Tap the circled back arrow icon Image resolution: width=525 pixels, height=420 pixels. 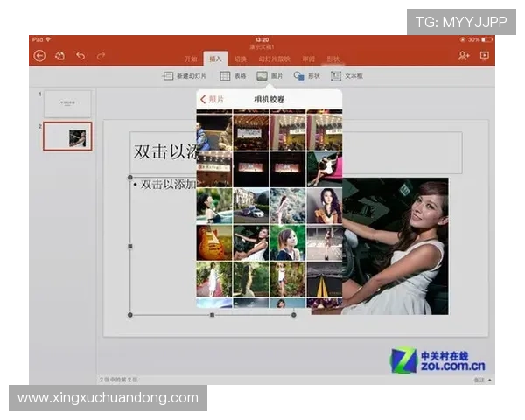(39, 56)
